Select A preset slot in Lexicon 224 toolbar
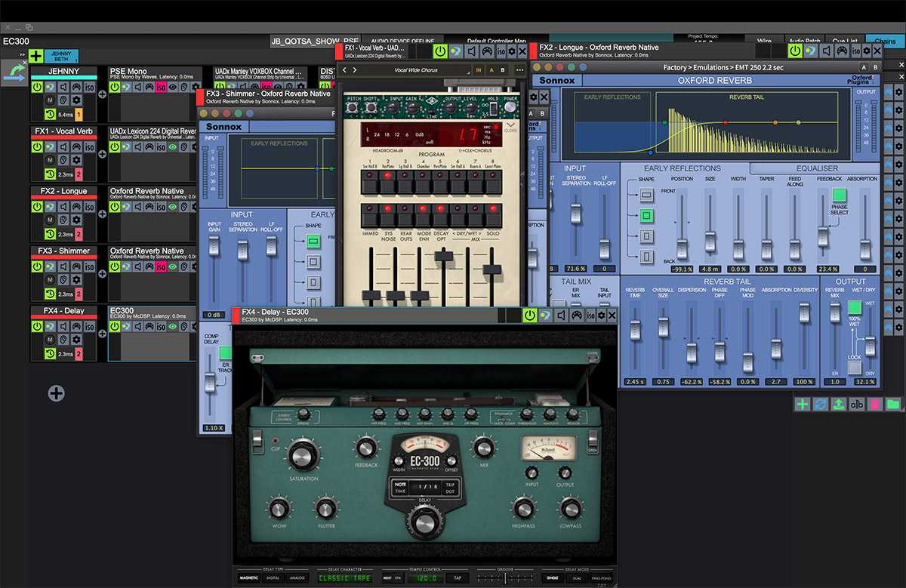 point(492,70)
